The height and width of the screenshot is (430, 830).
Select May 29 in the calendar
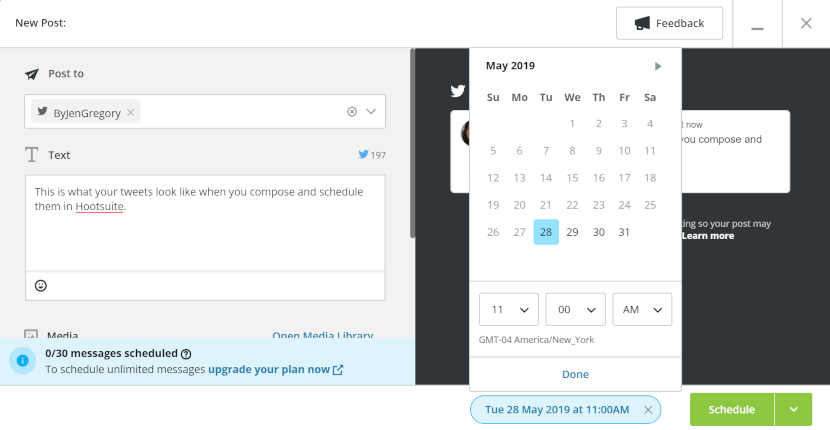(x=572, y=232)
